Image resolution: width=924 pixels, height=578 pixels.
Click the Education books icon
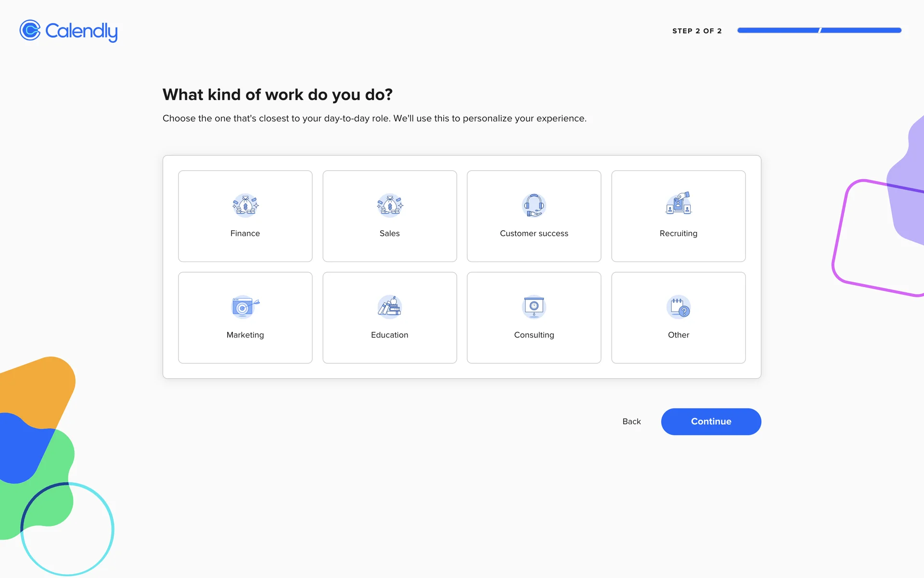pyautogui.click(x=390, y=307)
